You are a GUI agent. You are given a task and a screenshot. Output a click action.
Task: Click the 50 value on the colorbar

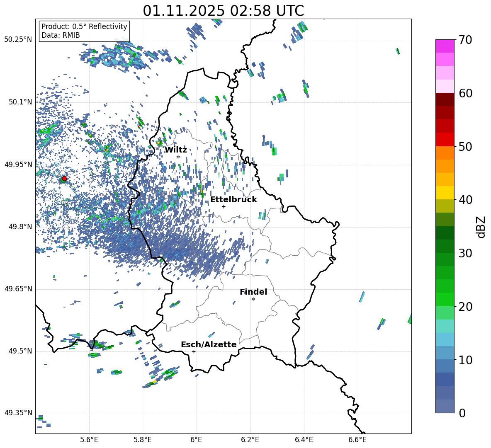[x=465, y=146]
